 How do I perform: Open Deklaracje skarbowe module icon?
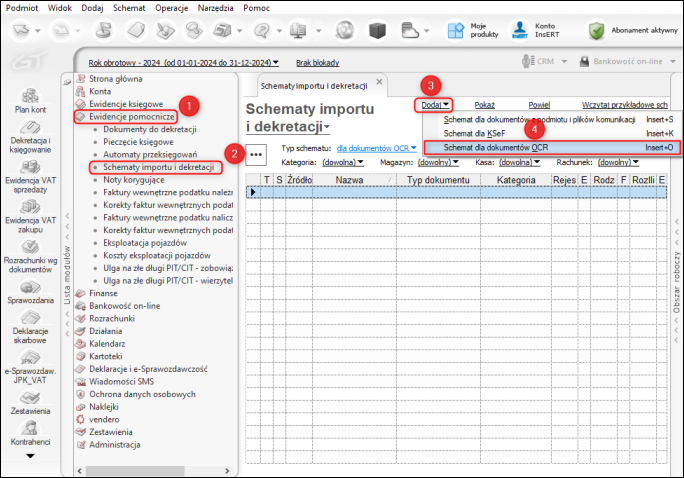coord(30,316)
